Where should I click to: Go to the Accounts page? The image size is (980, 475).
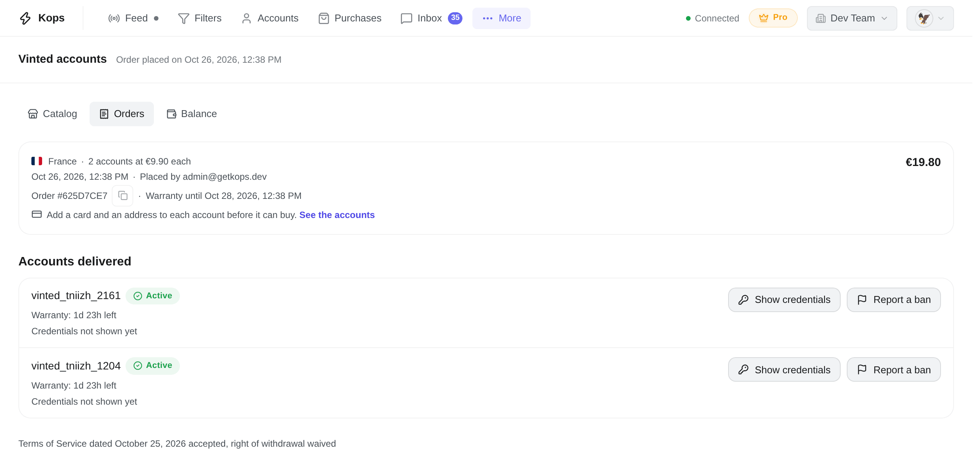(x=270, y=18)
